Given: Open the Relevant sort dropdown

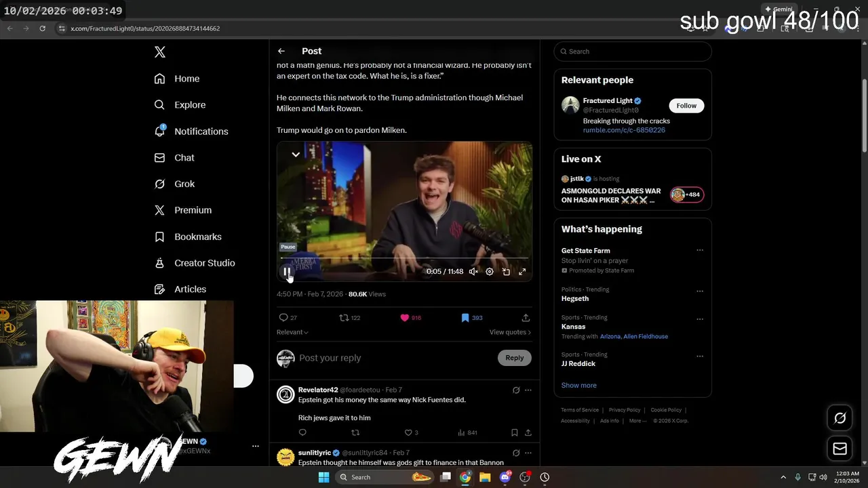Looking at the screenshot, I should click(x=292, y=332).
